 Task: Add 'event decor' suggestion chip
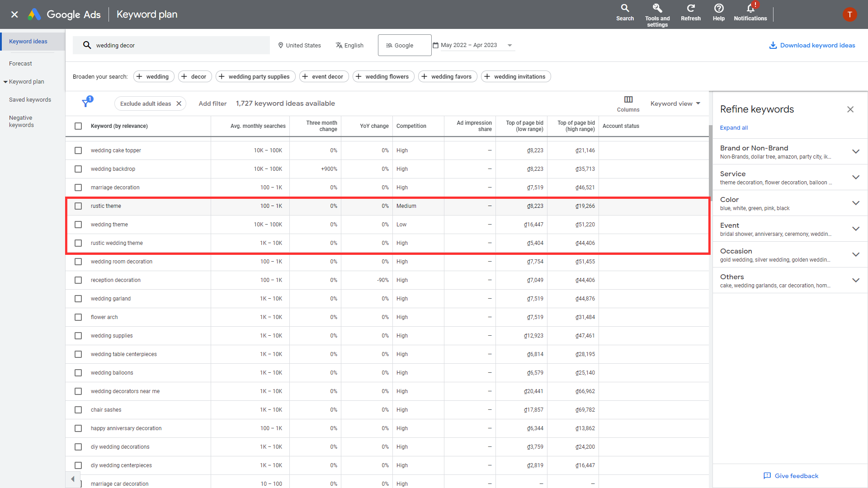(324, 76)
